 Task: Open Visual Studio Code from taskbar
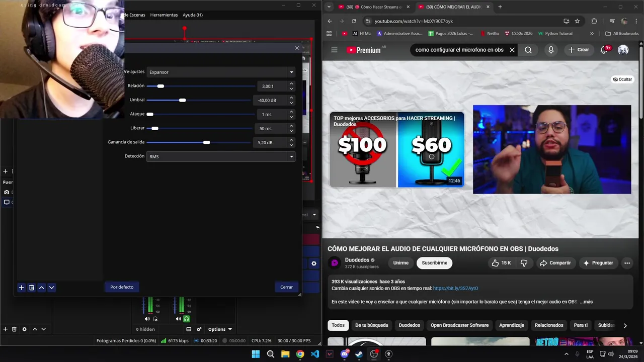point(315,354)
